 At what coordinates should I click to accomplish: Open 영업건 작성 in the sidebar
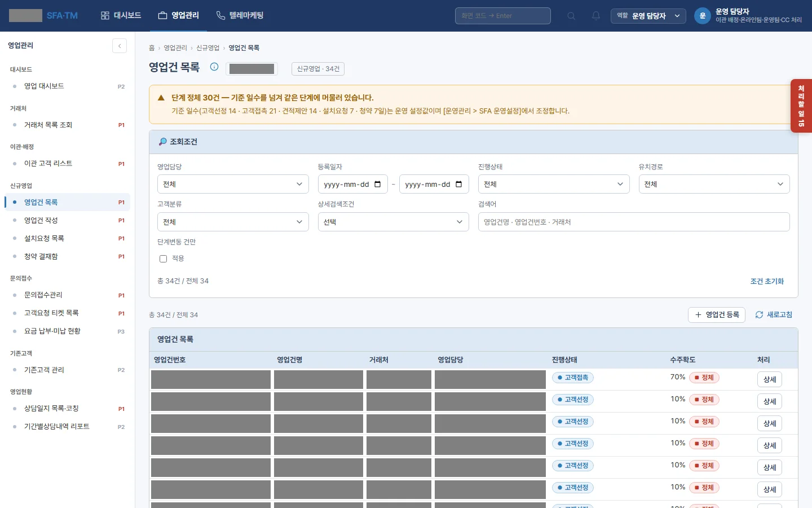67,220
